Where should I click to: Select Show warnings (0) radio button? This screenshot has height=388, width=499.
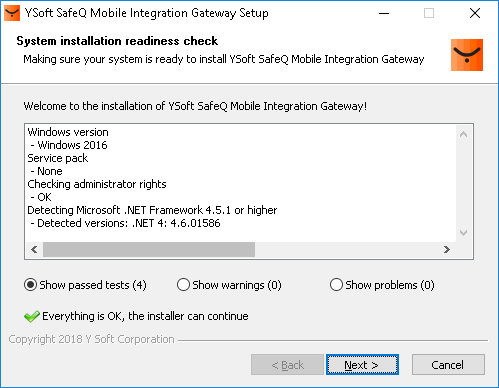pos(183,285)
